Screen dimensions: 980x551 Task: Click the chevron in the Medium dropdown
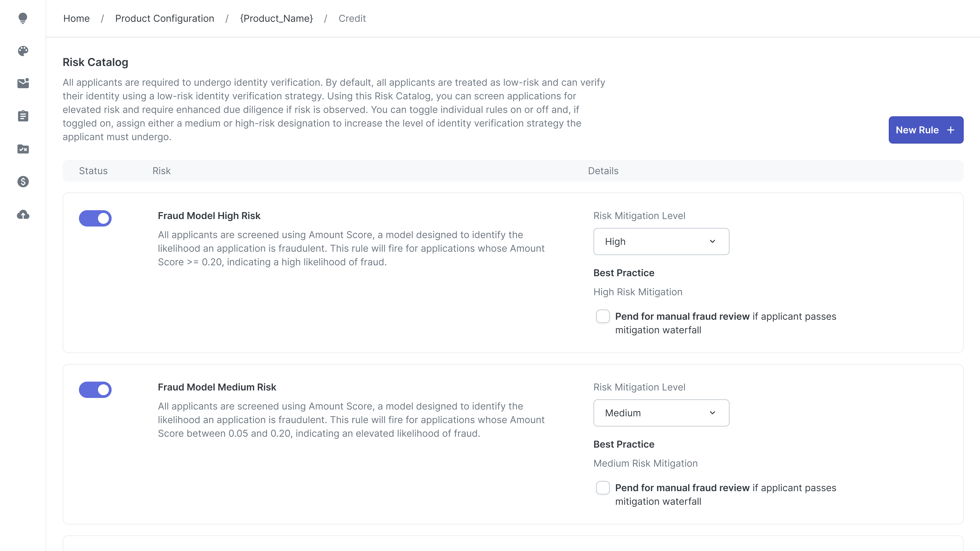click(712, 413)
